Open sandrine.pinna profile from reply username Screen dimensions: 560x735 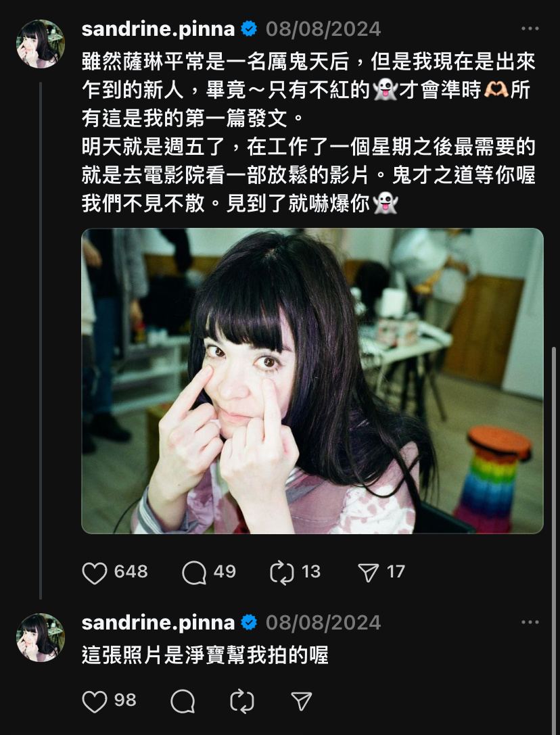[158, 623]
